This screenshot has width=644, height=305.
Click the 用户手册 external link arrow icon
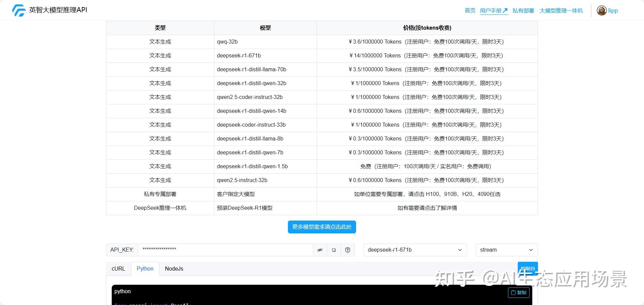tap(506, 10)
